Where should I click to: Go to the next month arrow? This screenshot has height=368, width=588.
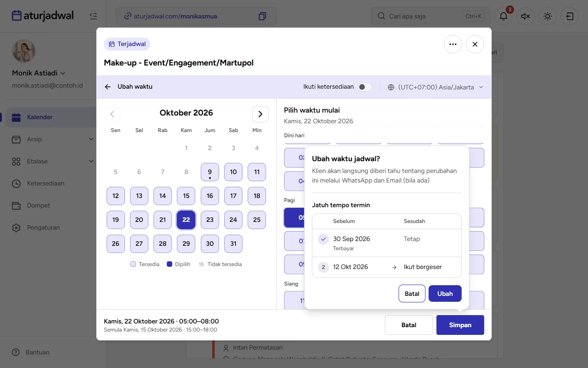pyautogui.click(x=260, y=114)
